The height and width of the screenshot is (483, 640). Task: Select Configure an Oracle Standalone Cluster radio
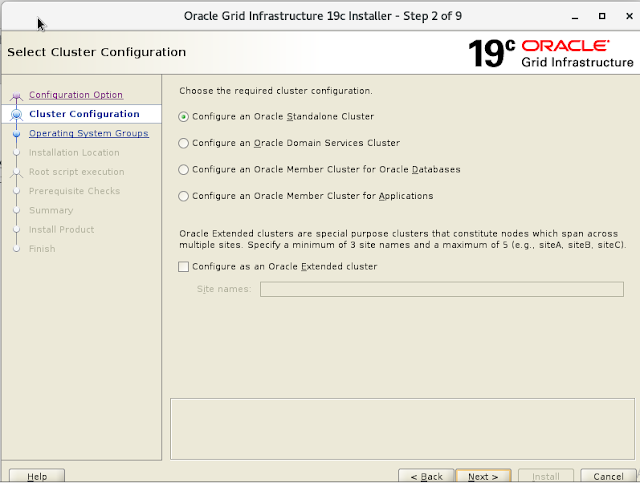[183, 117]
